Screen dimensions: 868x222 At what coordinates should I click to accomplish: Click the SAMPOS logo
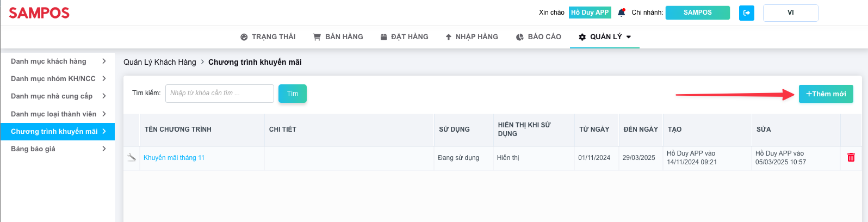[39, 13]
